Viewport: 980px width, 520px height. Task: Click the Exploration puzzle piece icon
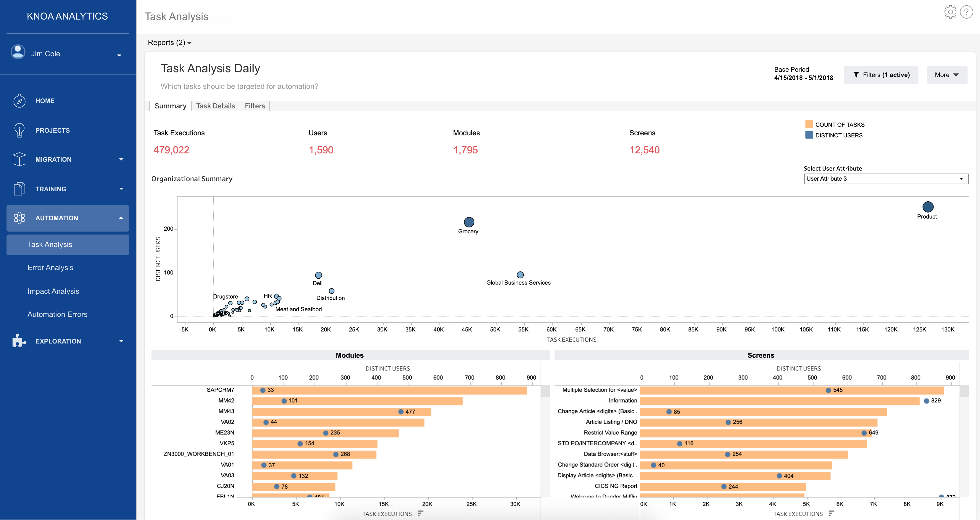point(20,341)
